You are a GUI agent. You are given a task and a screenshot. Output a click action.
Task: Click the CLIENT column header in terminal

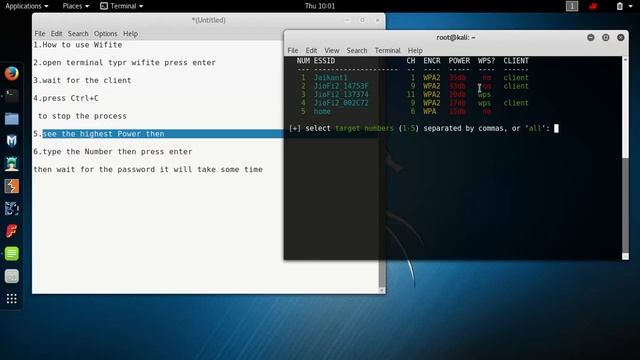point(516,61)
